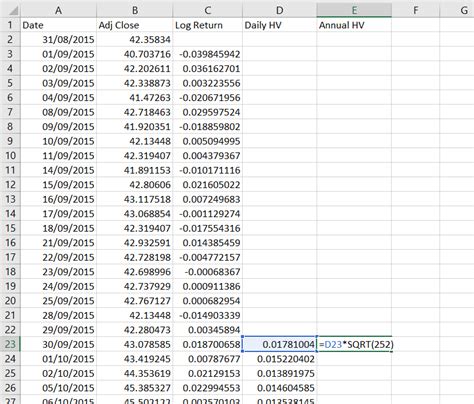Click cell with date 08/09/2015
This screenshot has height=404, width=474.
pos(58,112)
